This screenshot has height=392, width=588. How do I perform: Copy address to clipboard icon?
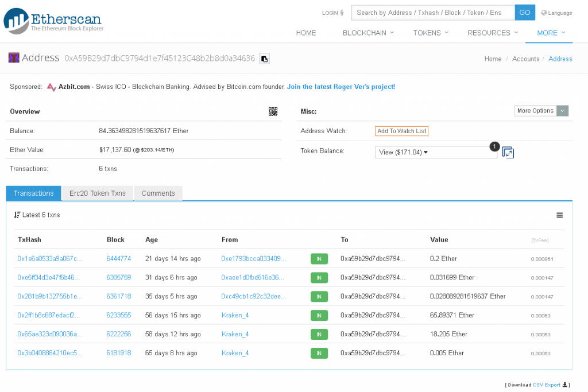coord(264,59)
